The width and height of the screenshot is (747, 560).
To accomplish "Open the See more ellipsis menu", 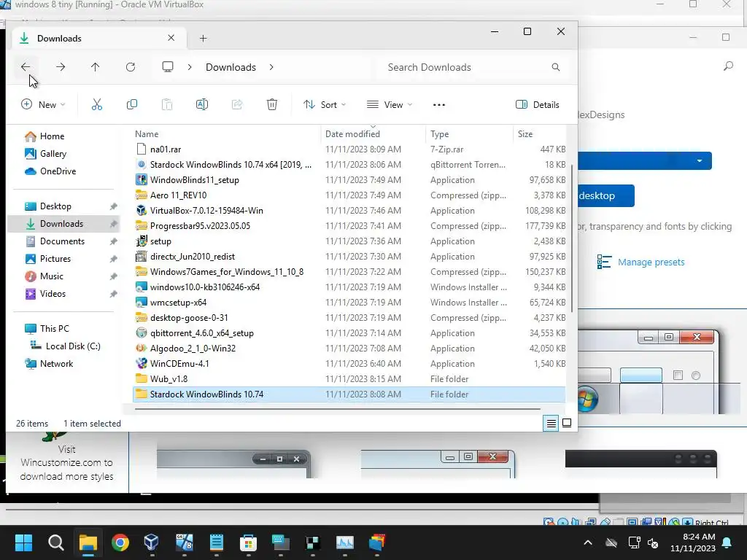I will point(438,105).
